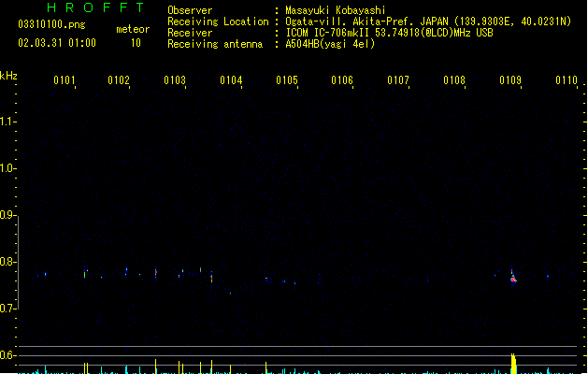Click the Receiving antenna label
Image resolution: width=588 pixels, height=374 pixels.
click(215, 44)
